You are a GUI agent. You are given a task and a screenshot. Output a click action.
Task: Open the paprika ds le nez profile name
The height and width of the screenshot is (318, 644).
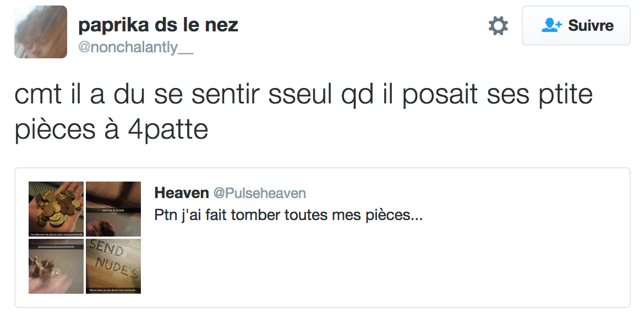click(158, 25)
